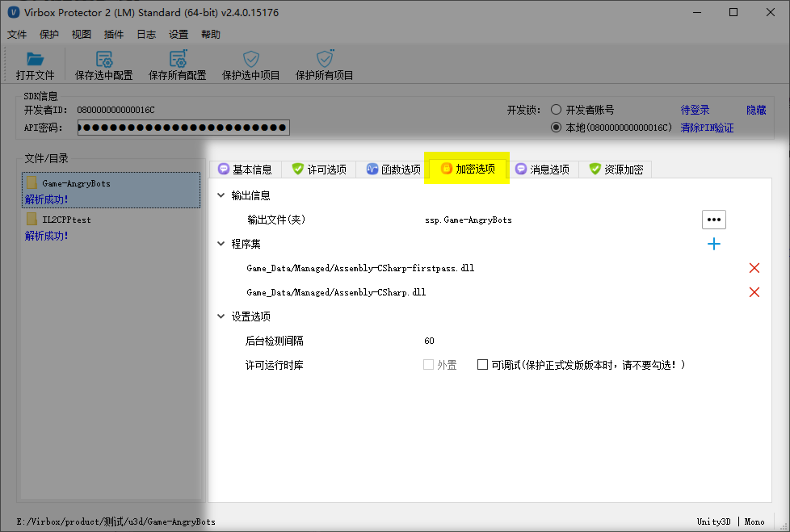Switch to the 函数选项 tab
The image size is (790, 532).
tap(393, 170)
